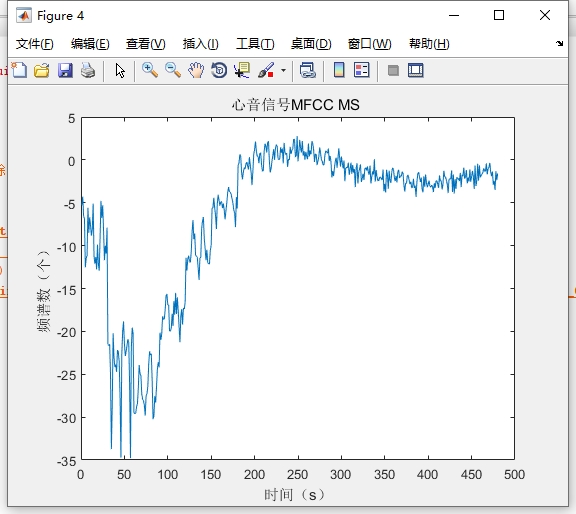Insert a legend using the toolbar icon
Screen dimensions: 576x514
point(361,70)
